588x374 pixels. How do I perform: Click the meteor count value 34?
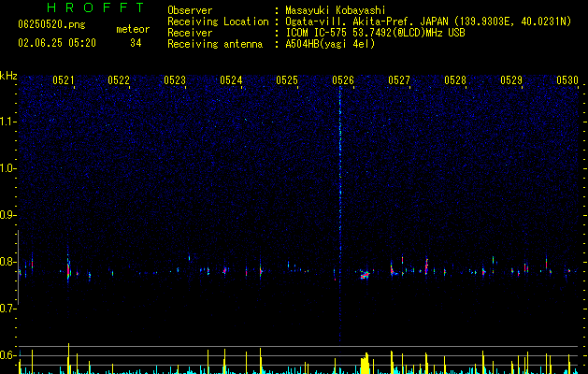(136, 43)
